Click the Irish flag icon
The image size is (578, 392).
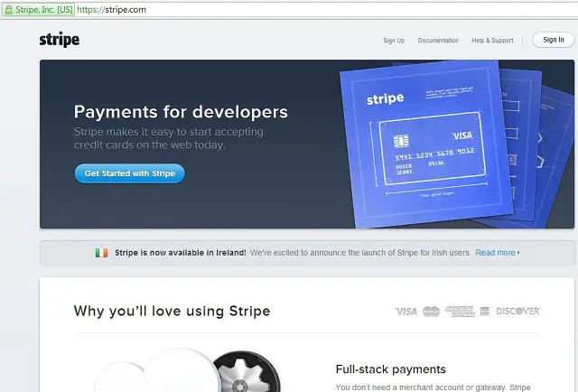coord(101,253)
